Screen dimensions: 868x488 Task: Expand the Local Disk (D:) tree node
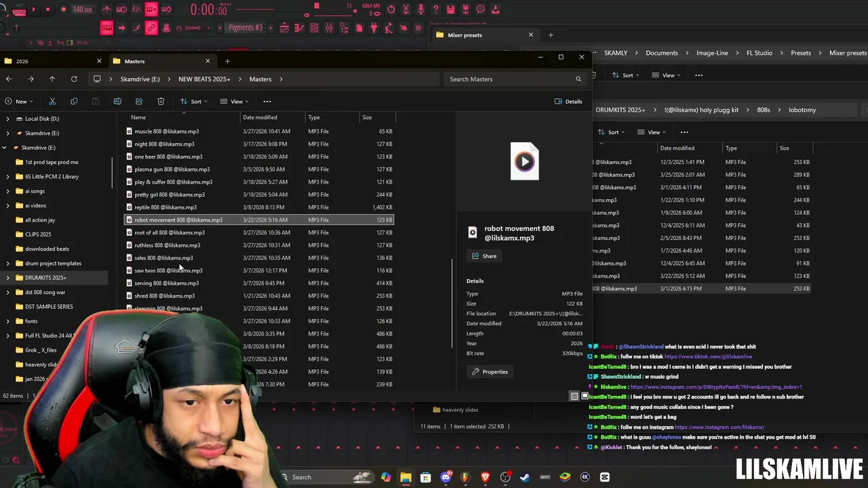point(7,119)
